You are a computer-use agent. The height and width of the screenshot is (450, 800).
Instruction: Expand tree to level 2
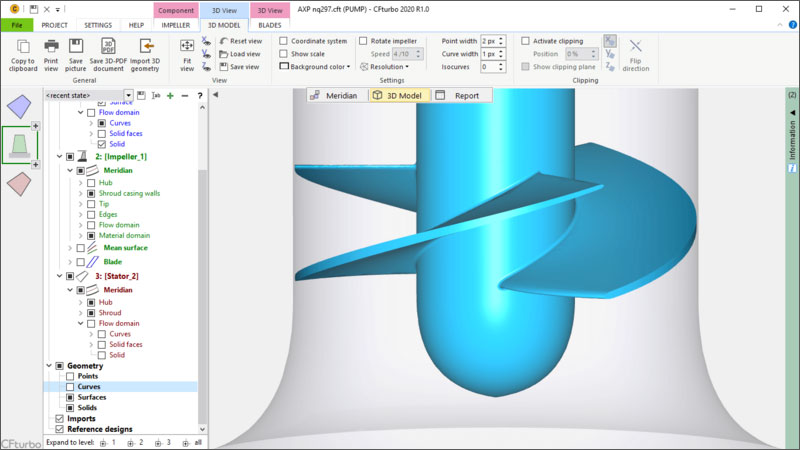136,441
